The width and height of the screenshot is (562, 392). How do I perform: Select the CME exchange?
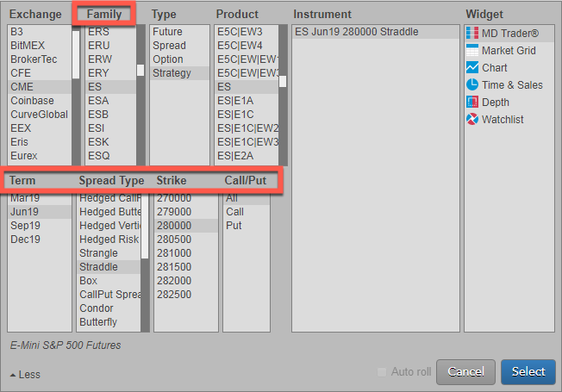tap(40, 87)
